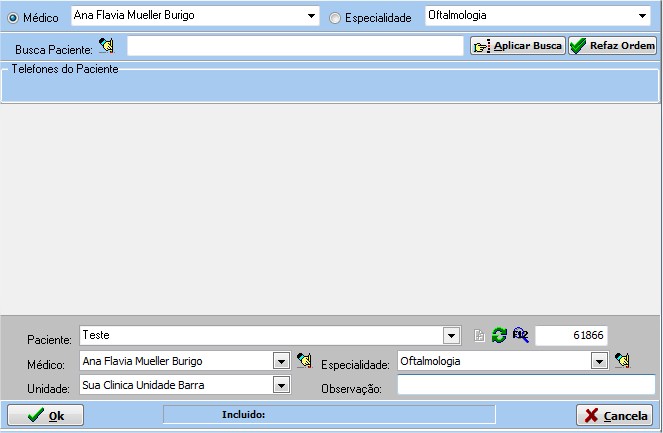Click the document icon next to Paciente field
The image size is (663, 433).
point(479,336)
